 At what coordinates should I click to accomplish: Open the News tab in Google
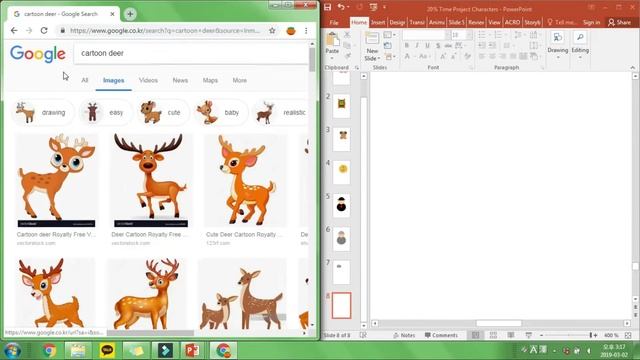tap(180, 80)
